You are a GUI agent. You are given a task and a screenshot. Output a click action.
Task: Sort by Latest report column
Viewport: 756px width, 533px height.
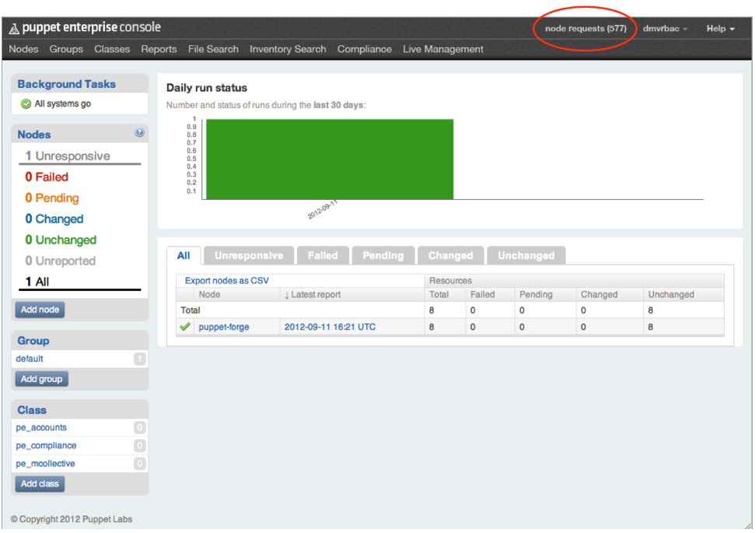[313, 295]
